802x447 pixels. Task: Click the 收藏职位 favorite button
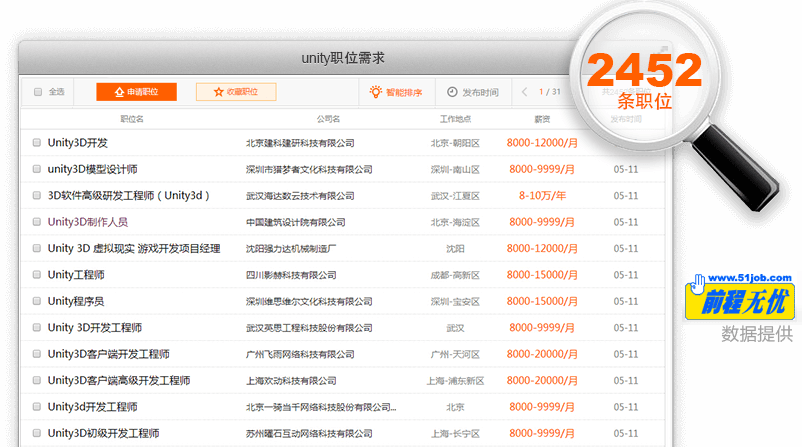236,92
